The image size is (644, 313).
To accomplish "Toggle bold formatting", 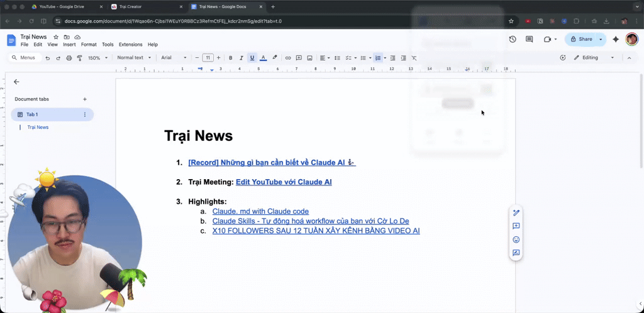I will tap(231, 58).
